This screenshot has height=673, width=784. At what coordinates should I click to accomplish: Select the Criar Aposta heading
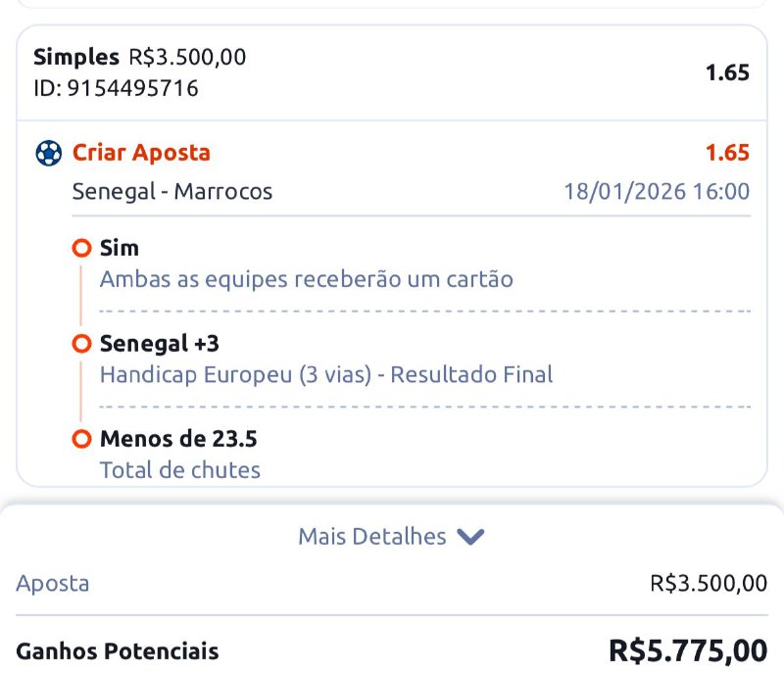(x=141, y=153)
